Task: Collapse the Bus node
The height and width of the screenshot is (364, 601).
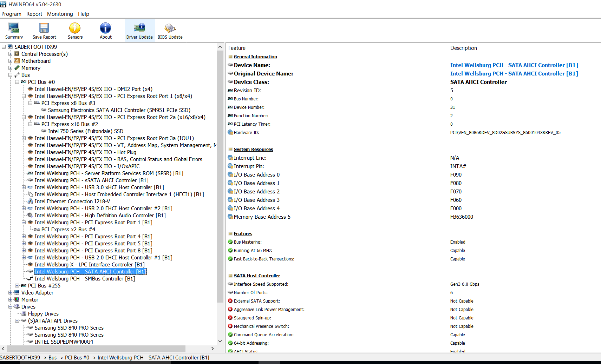Action: pos(10,75)
